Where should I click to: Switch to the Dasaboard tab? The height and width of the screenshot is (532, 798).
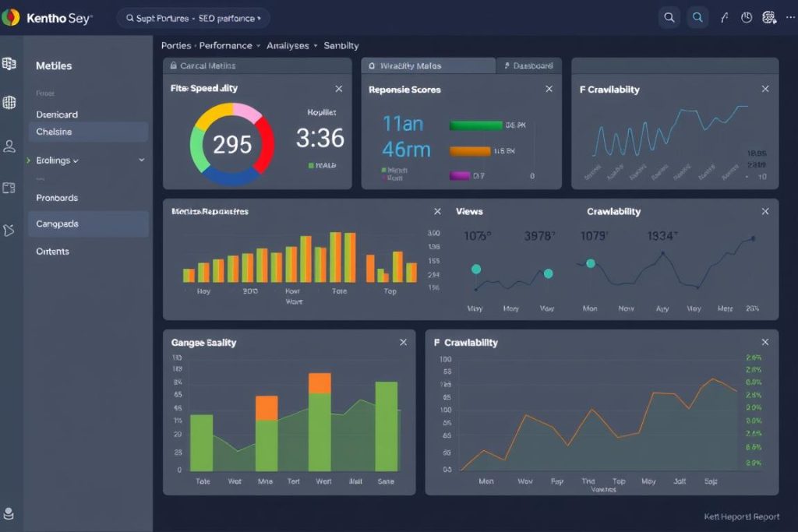click(x=529, y=66)
